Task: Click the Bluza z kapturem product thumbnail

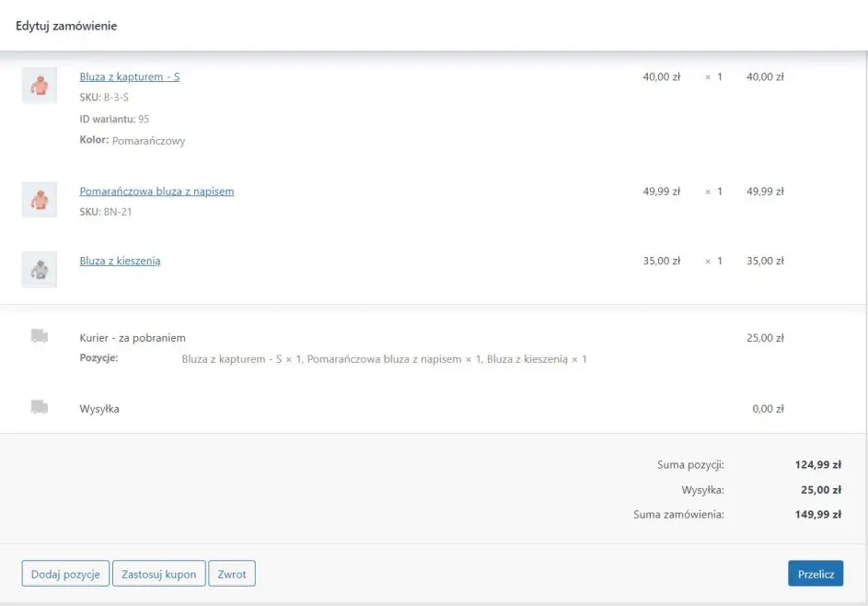Action: [40, 86]
